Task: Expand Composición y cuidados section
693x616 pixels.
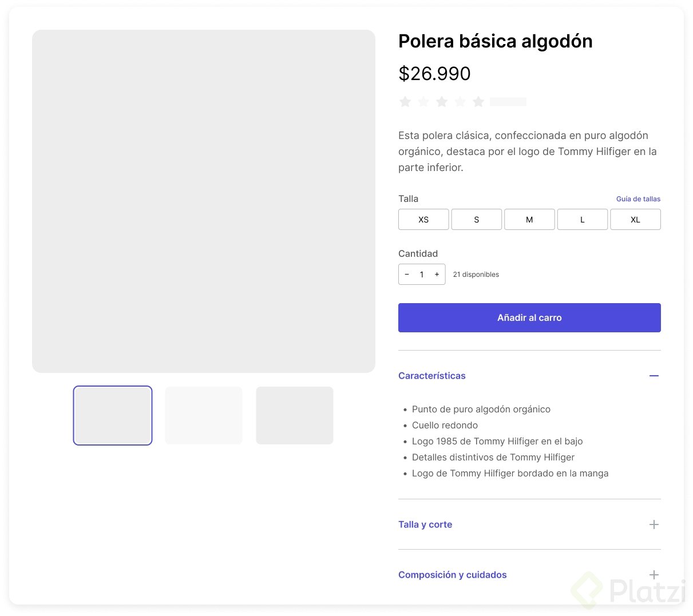Action: coord(654,575)
